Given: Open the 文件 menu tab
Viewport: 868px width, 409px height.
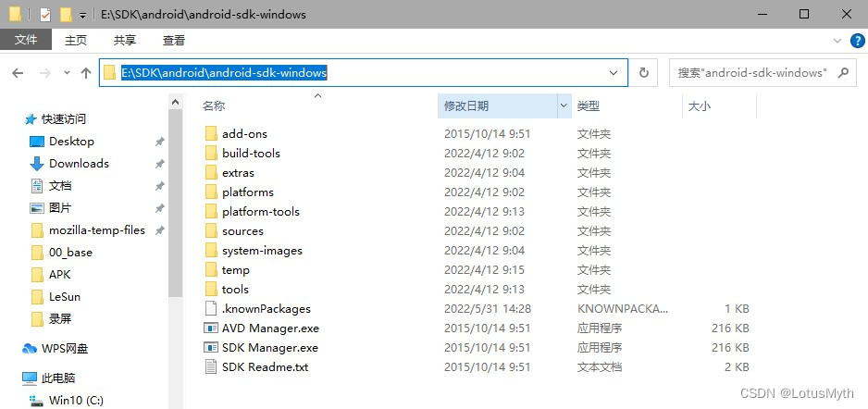Looking at the screenshot, I should coord(26,40).
